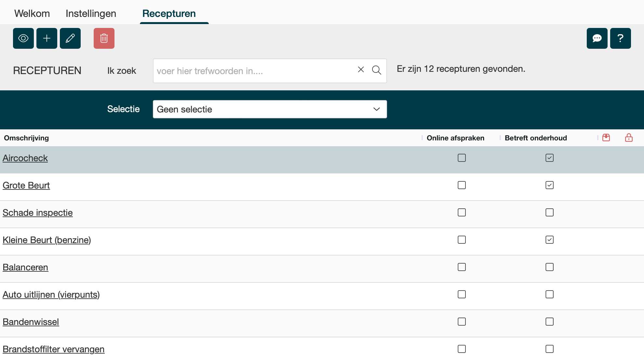Viewport: 644px width, 364px height.
Task: Open help via question mark icon
Action: point(620,38)
